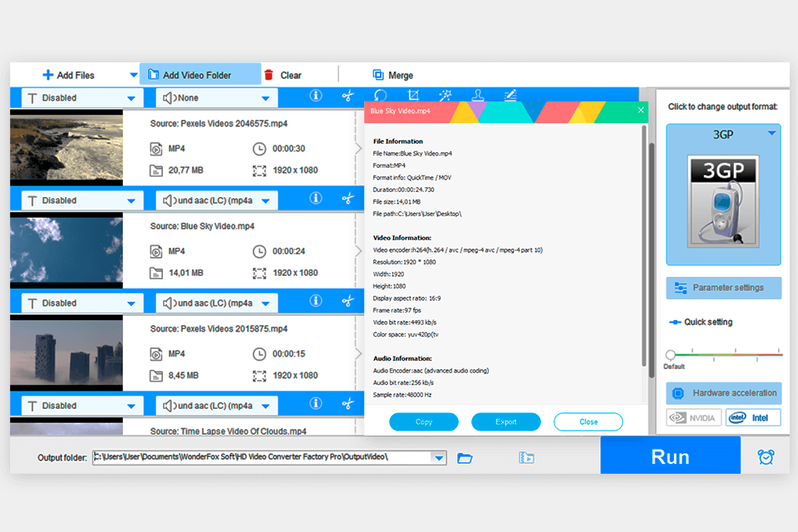The image size is (798, 532).
Task: Open the effects magic wand icon
Action: [x=446, y=96]
